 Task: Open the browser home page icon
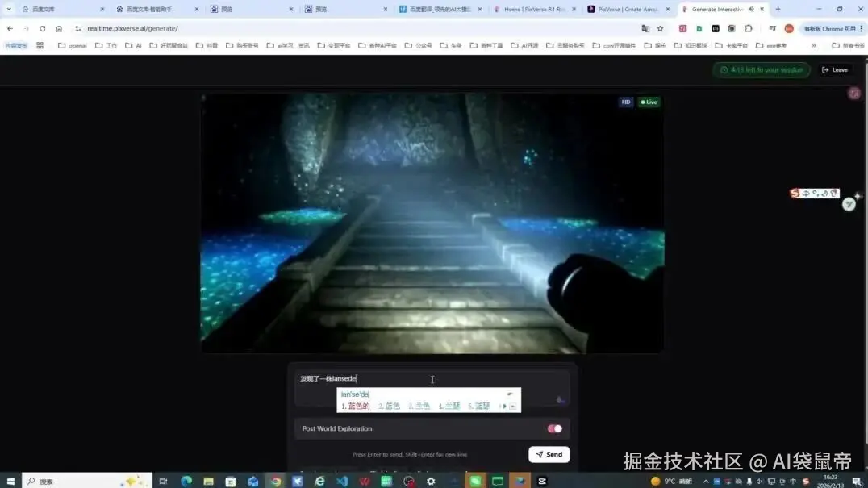(59, 28)
